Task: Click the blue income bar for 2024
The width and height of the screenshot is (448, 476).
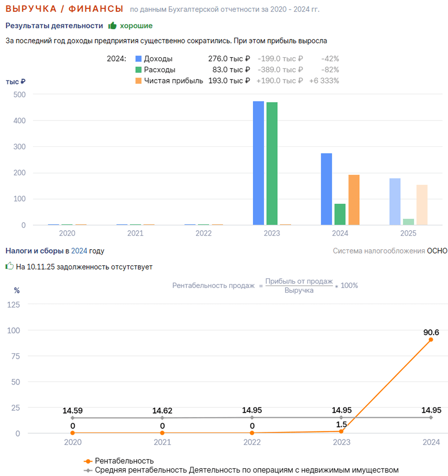Action: (326, 189)
